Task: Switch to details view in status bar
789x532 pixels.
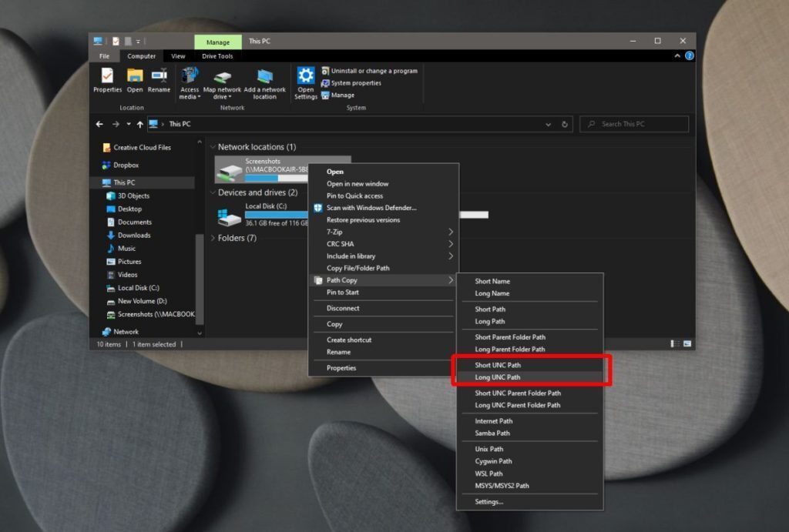Action: tap(673, 343)
